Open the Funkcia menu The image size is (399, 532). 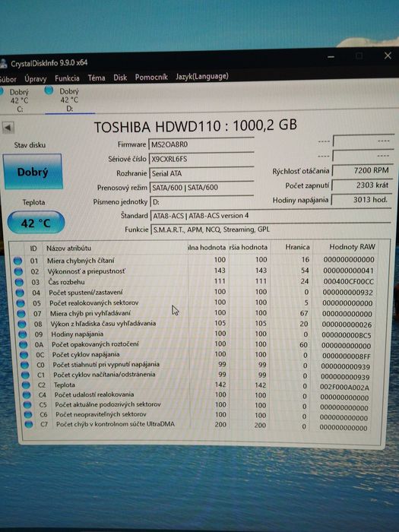pos(67,78)
